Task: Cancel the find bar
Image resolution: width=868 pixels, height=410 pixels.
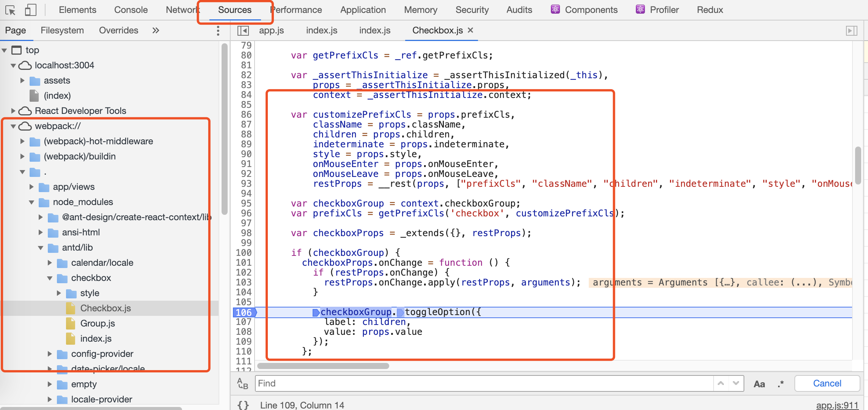Action: (x=827, y=383)
